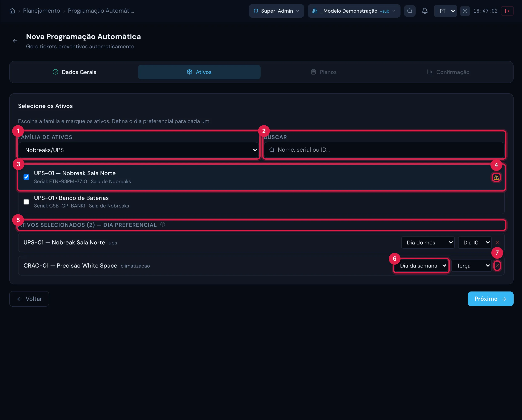Open Planejamento breadcrumb link
The width and height of the screenshot is (522, 420).
pos(41,11)
